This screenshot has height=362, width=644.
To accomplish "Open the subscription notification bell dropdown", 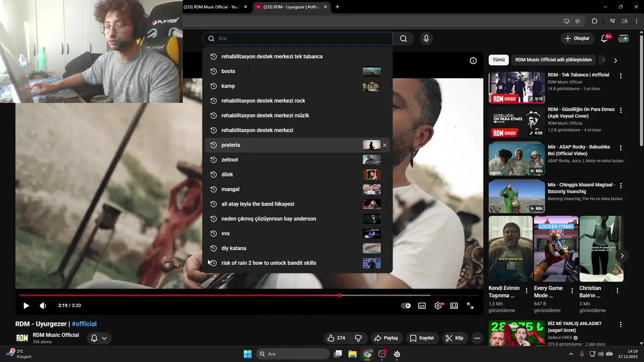I will [99, 338].
